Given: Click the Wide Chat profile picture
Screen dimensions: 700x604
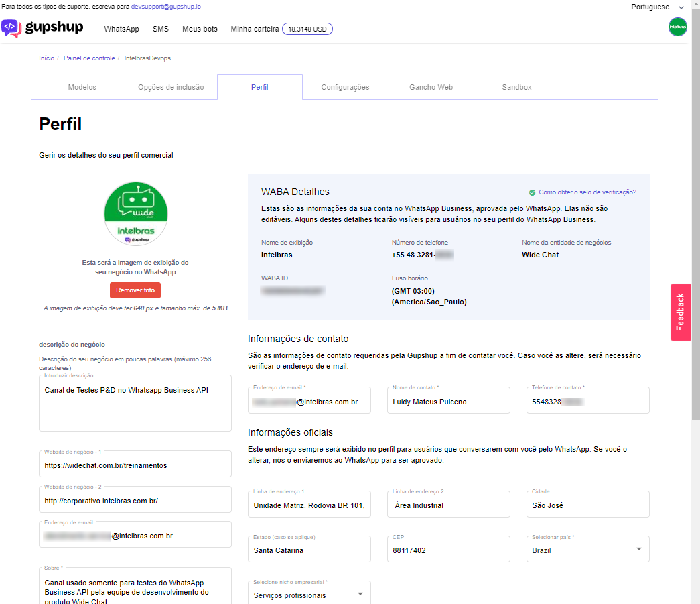Looking at the screenshot, I should [x=136, y=214].
